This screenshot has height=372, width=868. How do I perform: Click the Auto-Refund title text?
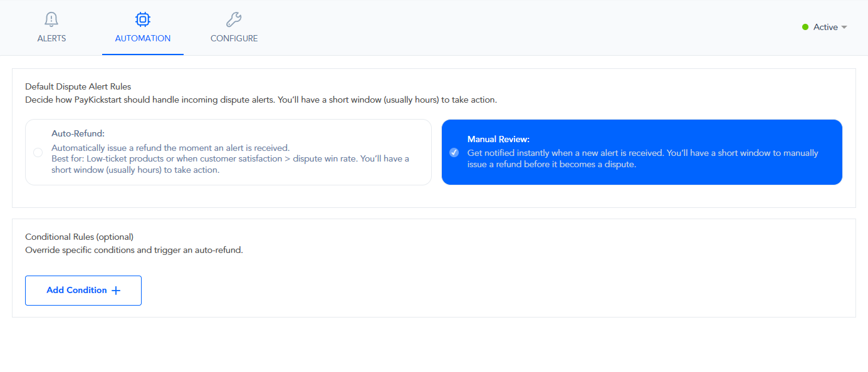(x=78, y=133)
